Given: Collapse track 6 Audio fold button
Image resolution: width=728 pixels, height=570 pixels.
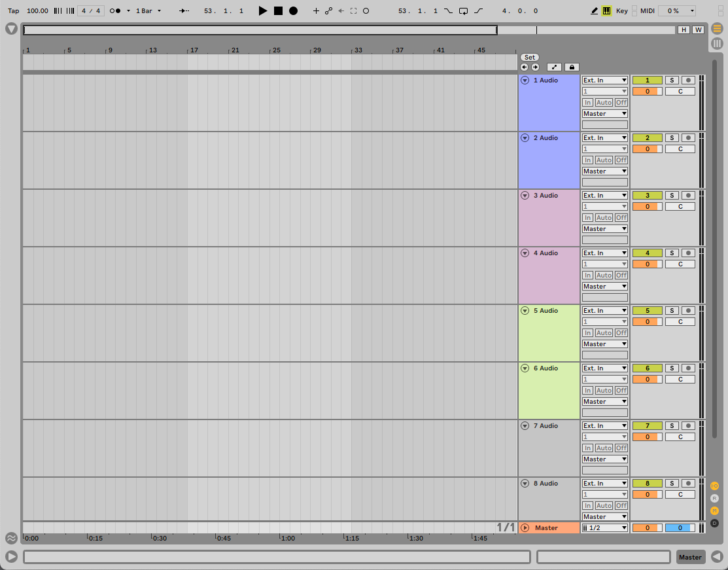Looking at the screenshot, I should point(525,368).
